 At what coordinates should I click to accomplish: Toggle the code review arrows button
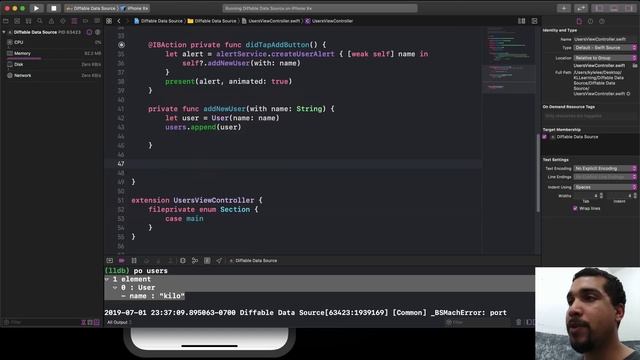coord(581,8)
